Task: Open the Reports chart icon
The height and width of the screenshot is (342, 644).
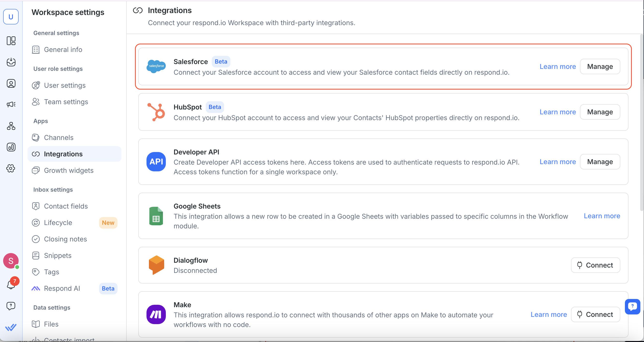Action: tap(11, 147)
